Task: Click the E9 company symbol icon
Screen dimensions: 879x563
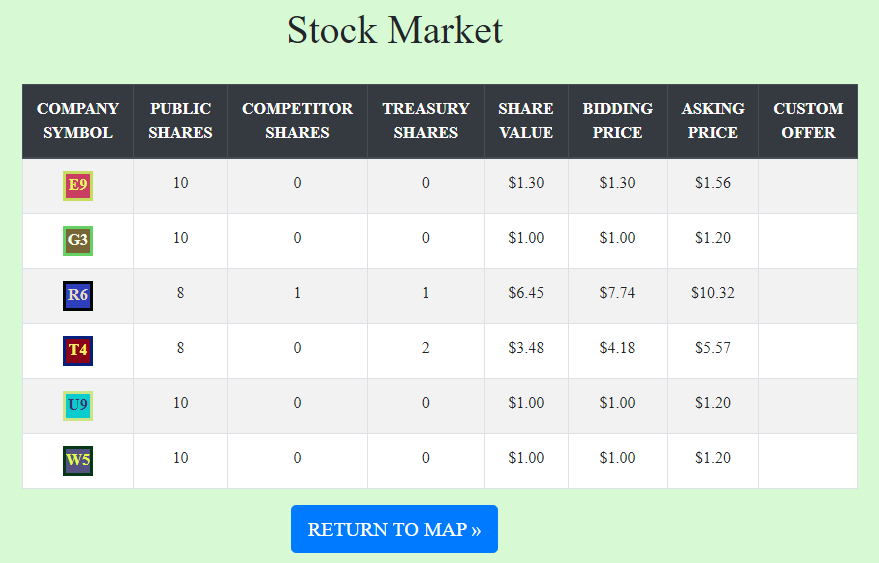Action: [78, 186]
